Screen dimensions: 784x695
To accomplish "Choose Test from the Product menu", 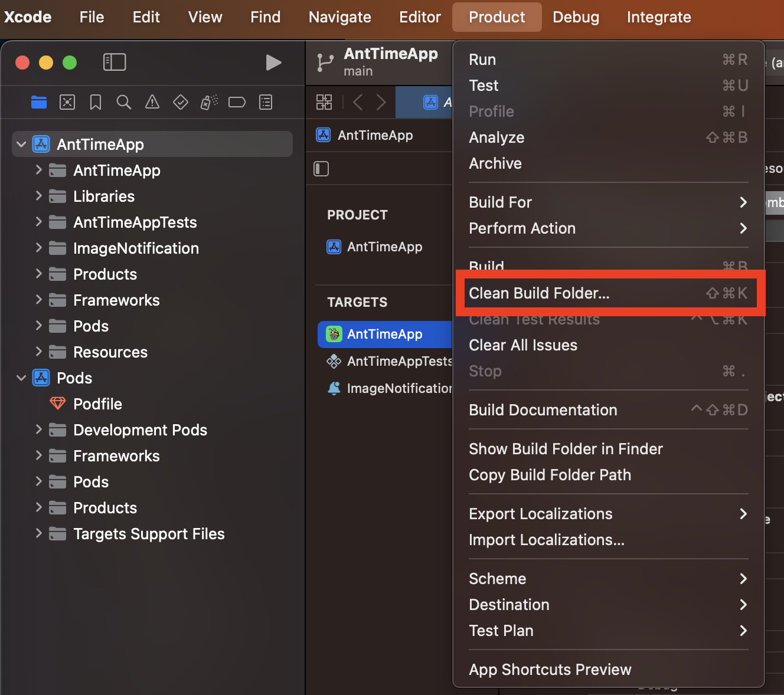I will [608, 86].
